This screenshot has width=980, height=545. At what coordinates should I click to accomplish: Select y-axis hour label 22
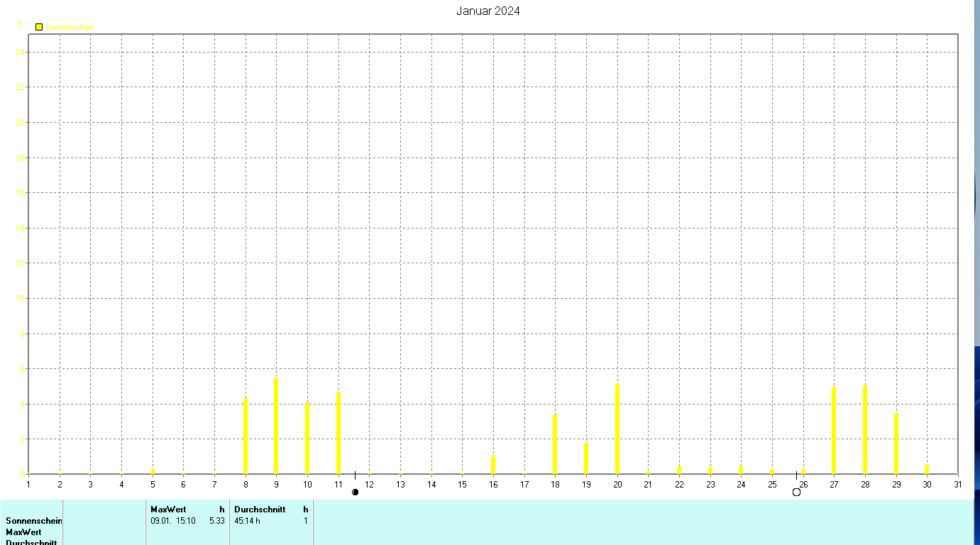point(21,87)
